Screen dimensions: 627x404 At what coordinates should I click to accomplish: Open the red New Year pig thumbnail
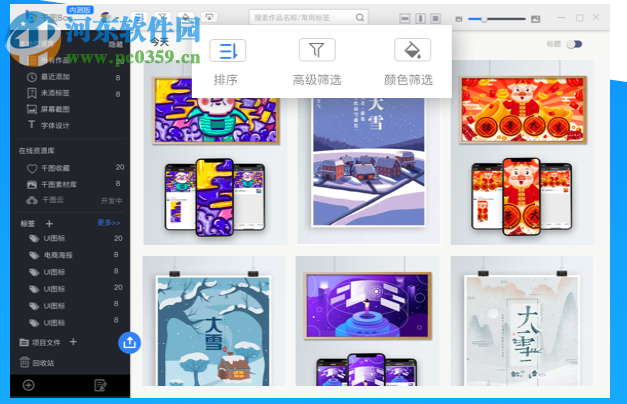click(x=523, y=152)
